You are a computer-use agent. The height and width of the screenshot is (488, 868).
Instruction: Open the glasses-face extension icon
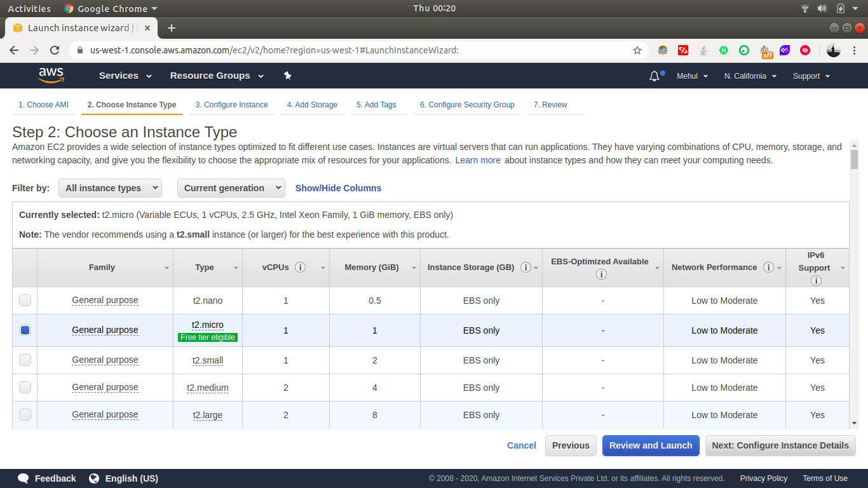click(663, 50)
